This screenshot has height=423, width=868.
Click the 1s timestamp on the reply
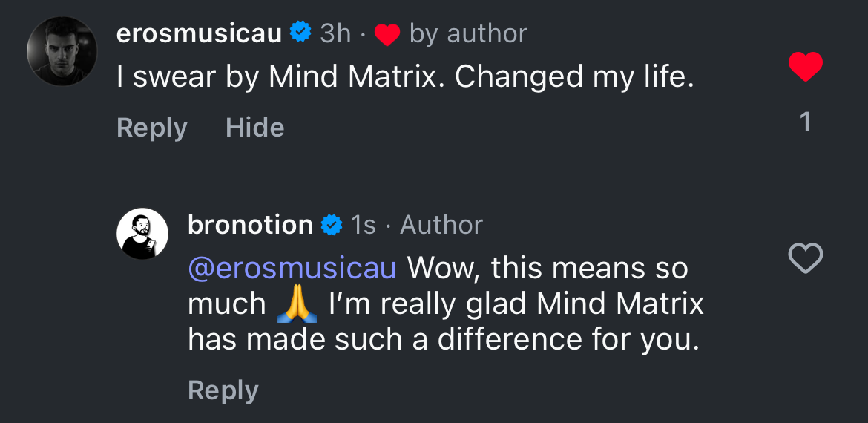[364, 225]
